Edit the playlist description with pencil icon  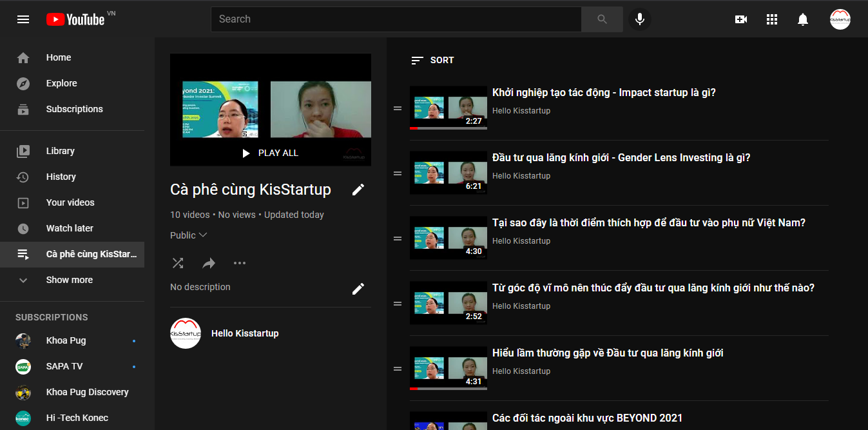point(358,289)
